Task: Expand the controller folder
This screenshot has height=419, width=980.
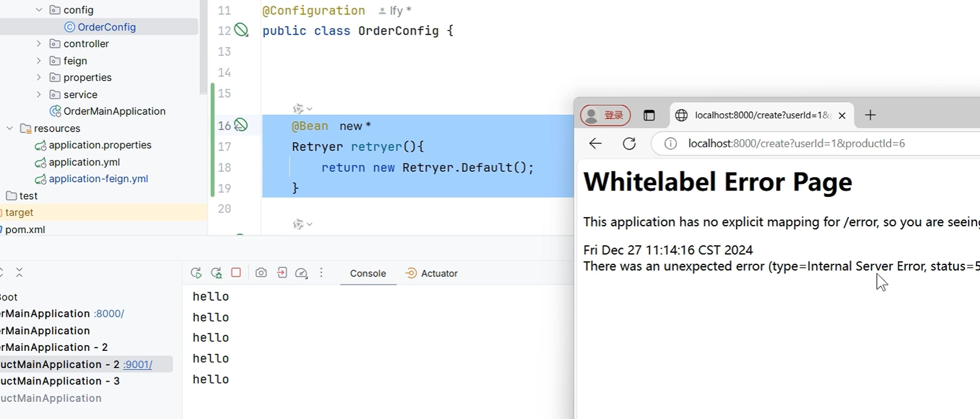Action: click(39, 44)
